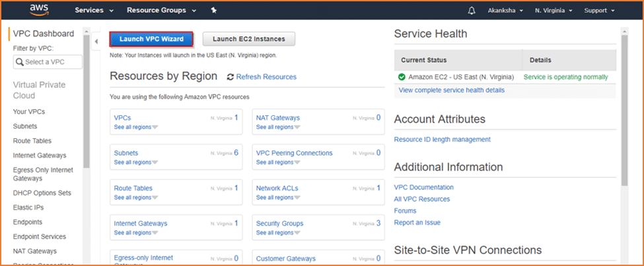
Task: Open the Network ACLs resource link
Action: click(x=277, y=188)
